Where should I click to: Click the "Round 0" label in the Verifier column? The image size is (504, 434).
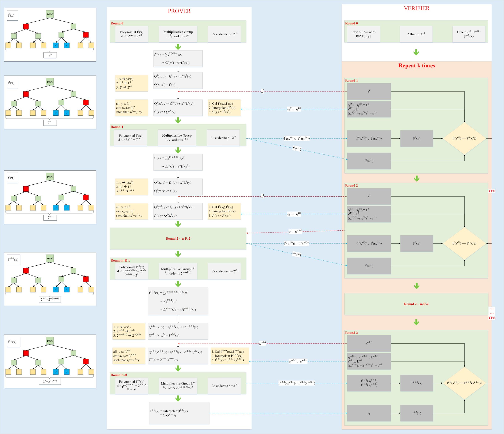(x=352, y=23)
